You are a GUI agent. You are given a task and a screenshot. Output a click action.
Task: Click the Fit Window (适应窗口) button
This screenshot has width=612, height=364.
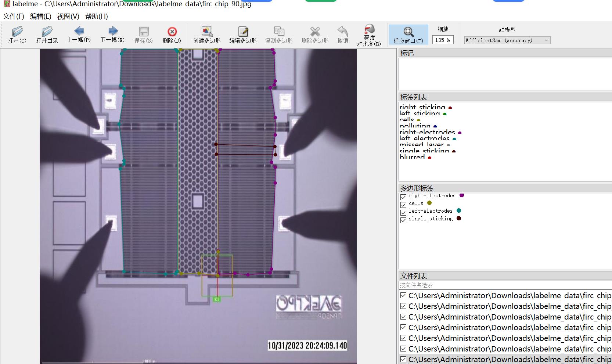point(408,35)
